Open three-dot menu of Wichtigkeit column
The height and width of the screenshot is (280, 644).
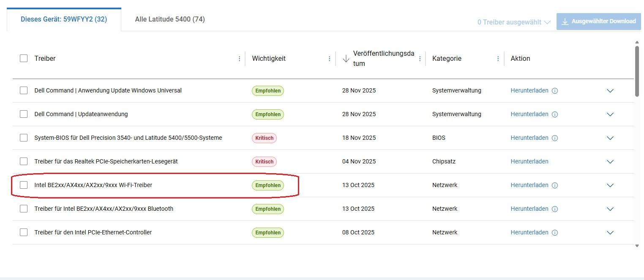pos(330,59)
